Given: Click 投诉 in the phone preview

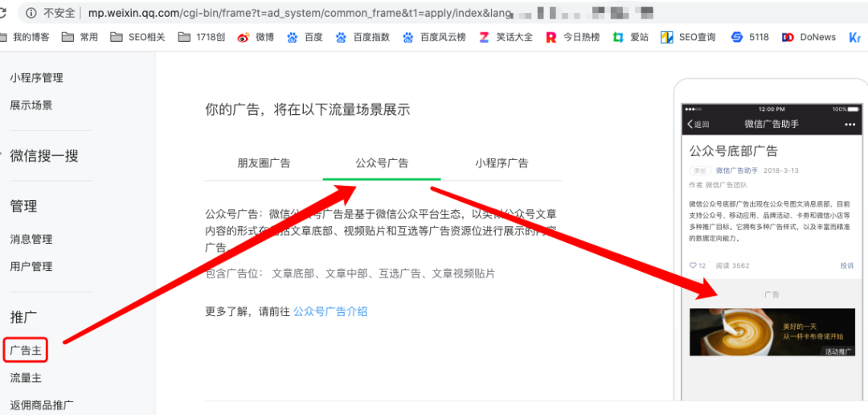Looking at the screenshot, I should [847, 266].
